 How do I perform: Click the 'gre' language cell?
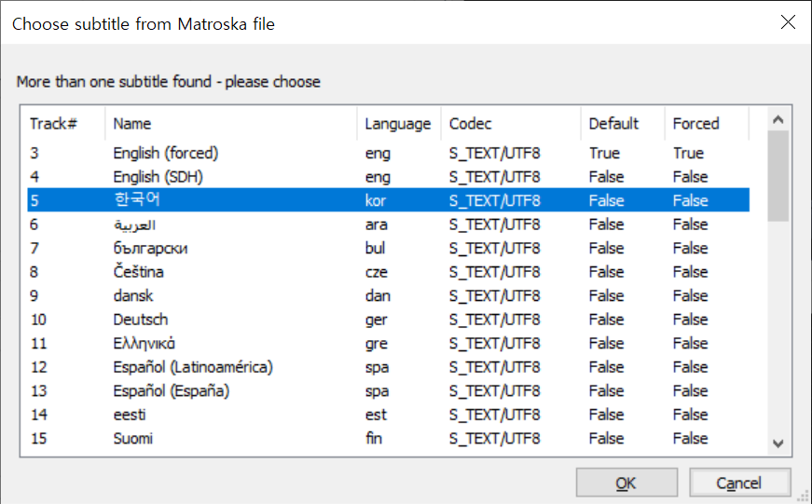tap(377, 344)
